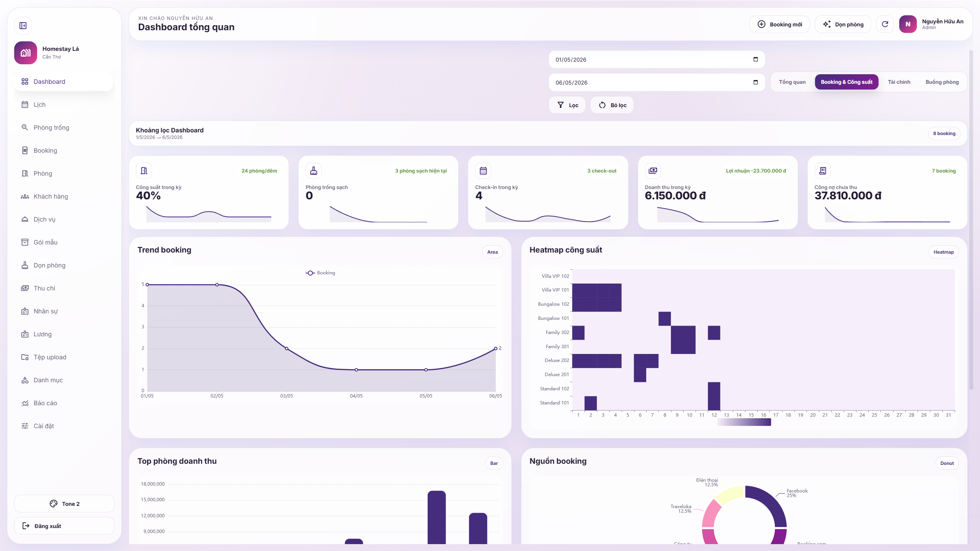Click the Nguyễn Hữu An profile name
Screen dimensions: 980x551
942,21
